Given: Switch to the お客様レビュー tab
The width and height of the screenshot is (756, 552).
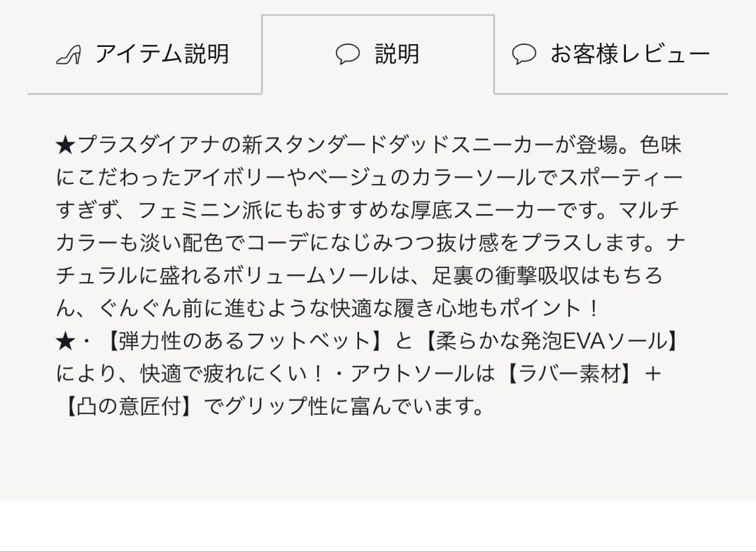Looking at the screenshot, I should (630, 54).
